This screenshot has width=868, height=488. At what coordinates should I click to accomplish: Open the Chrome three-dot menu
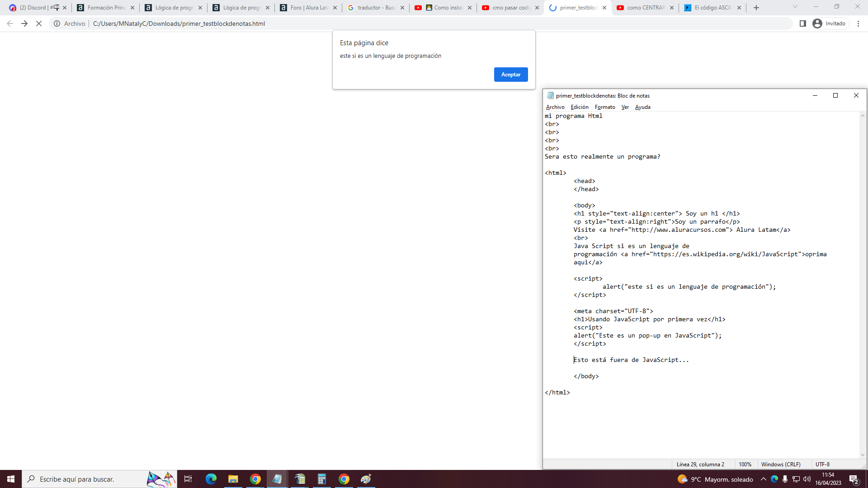[859, 23]
